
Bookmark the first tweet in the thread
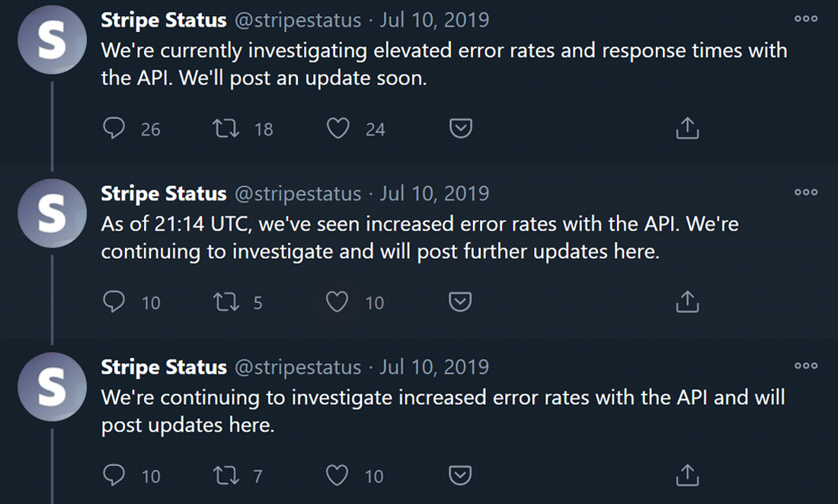point(460,128)
